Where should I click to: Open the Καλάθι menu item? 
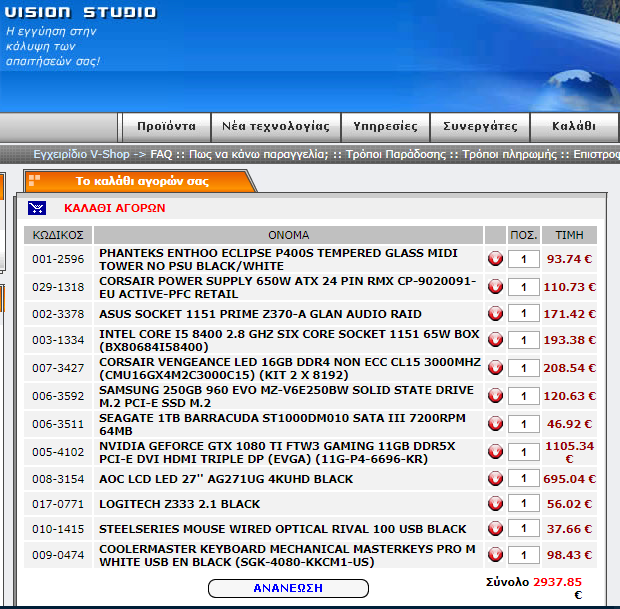point(574,127)
